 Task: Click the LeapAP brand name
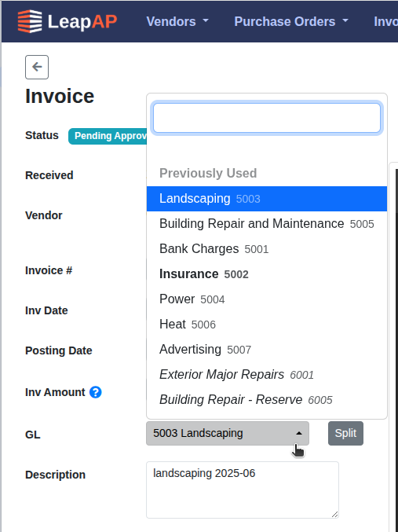click(x=82, y=21)
